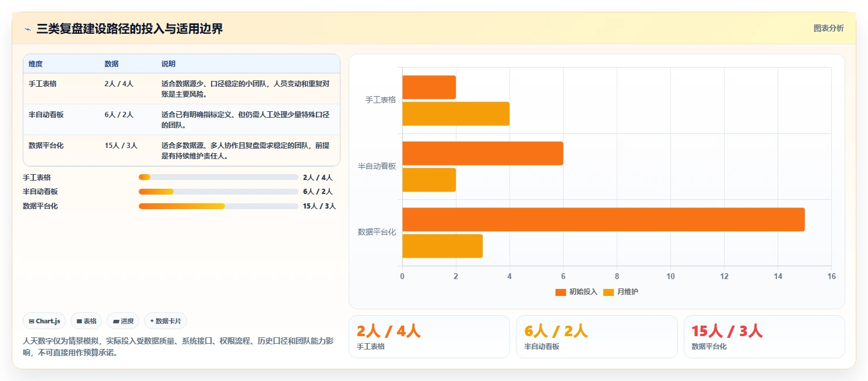The height and width of the screenshot is (381, 868).
Task: Click the 半自动看板 monthly maintenance bar in chart
Action: coord(429,180)
